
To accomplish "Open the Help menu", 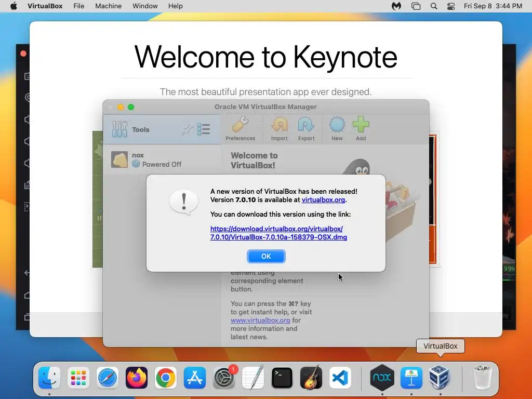I will click(x=176, y=6).
